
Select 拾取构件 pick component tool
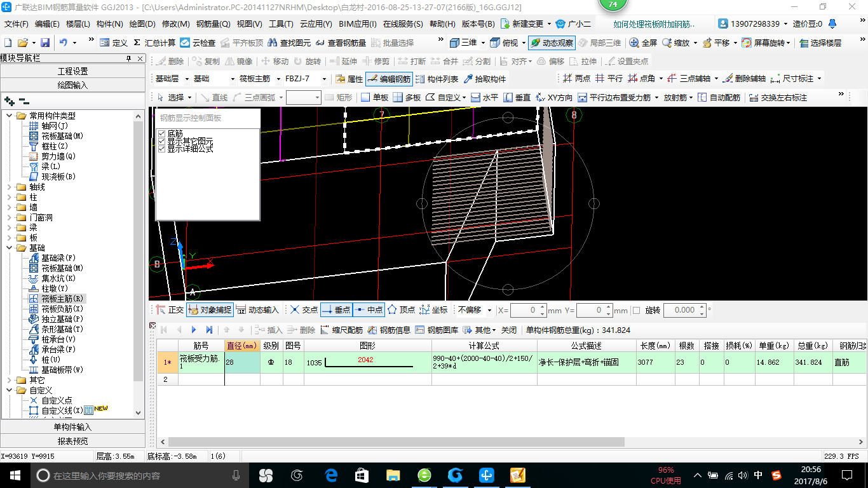(485, 79)
